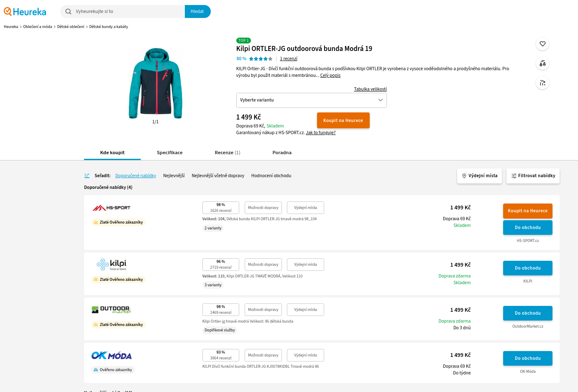Add product to favorites heart icon
The image size is (578, 392).
[x=542, y=44]
